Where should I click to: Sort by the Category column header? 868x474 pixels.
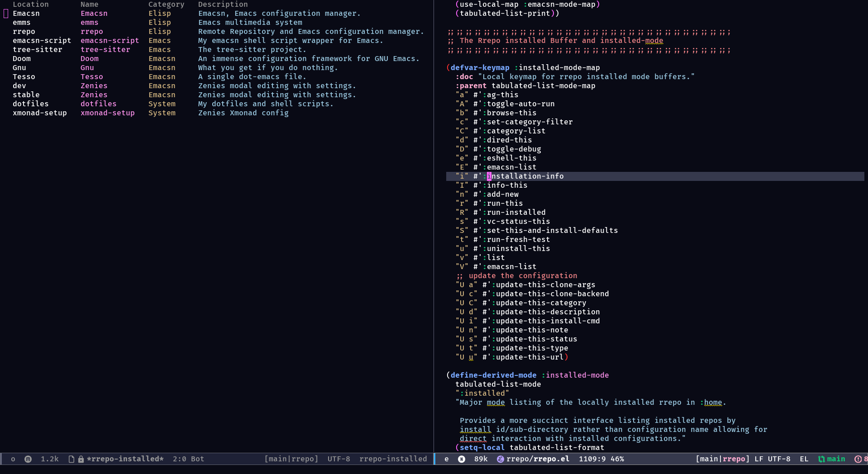(x=166, y=5)
